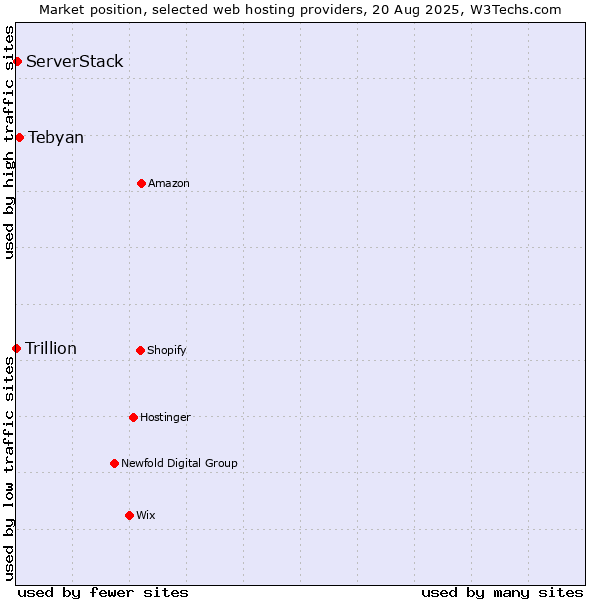600x600 pixels.
Task: Select the 'Newfold Digital Group' label text
Action: [x=179, y=463]
